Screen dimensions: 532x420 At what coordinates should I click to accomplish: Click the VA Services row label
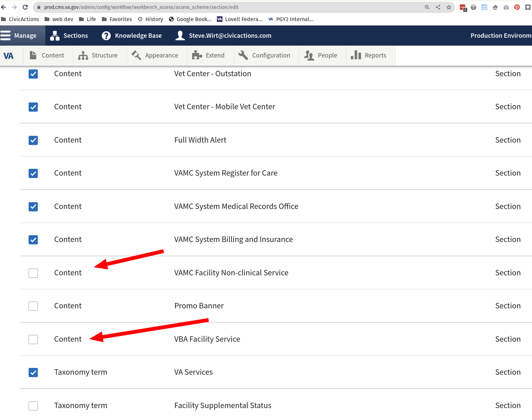(193, 372)
